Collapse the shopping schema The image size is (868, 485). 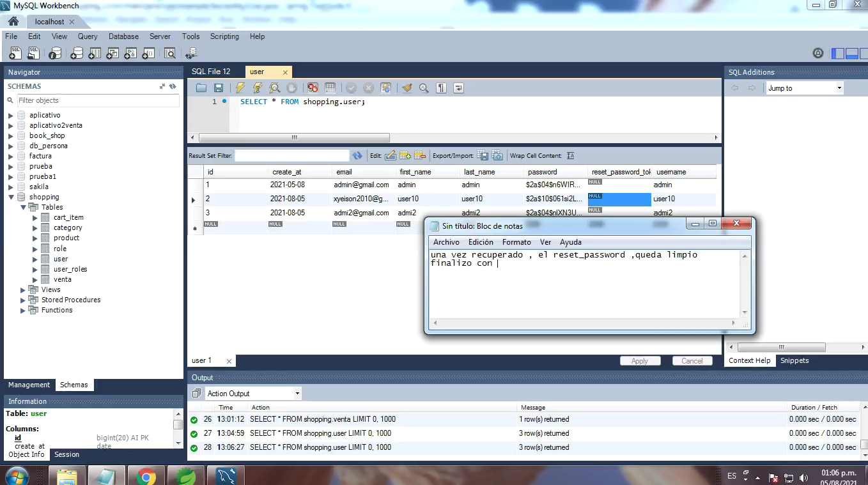click(11, 197)
